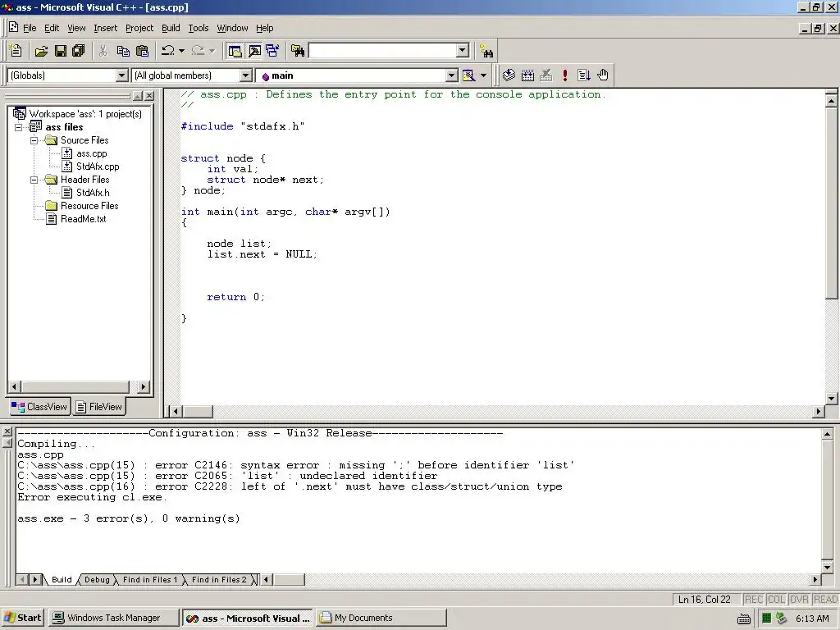This screenshot has height=630, width=840.
Task: Switch to the FileView tab
Action: coord(99,407)
